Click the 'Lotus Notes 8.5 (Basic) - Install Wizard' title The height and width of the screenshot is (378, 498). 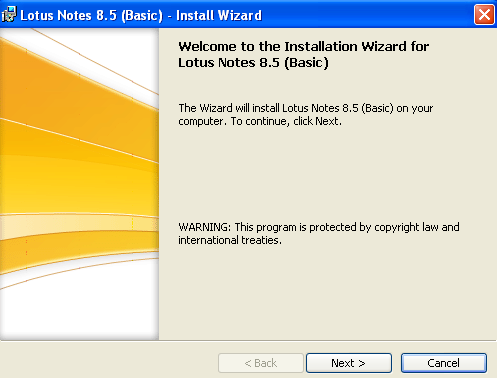coord(141,15)
